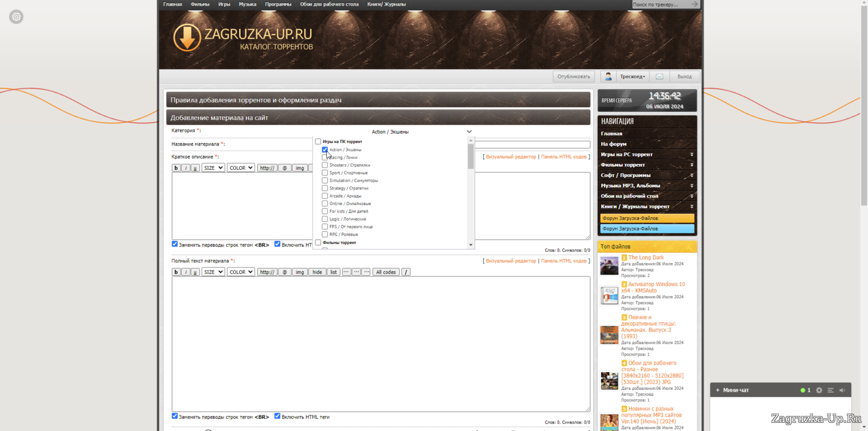Click the gear icon at top-left corner
This screenshot has width=868, height=431.
[16, 17]
